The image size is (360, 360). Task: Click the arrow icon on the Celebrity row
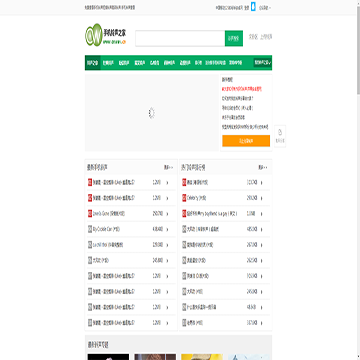point(261,198)
